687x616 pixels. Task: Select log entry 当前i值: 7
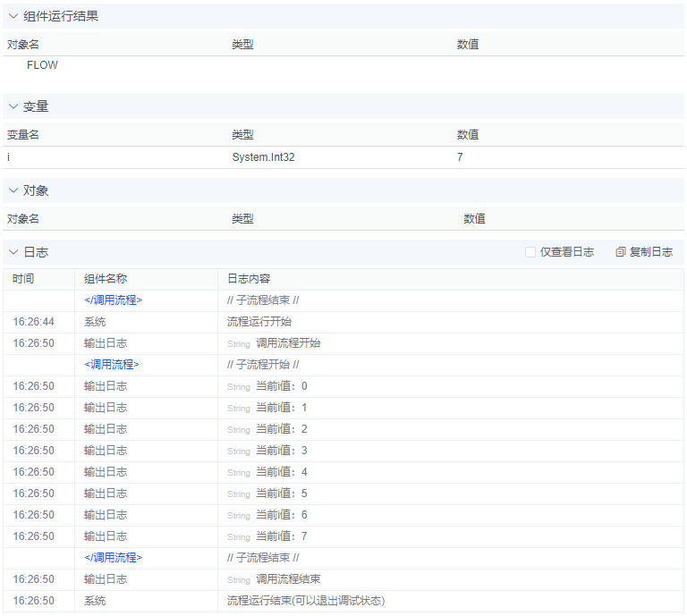point(343,536)
